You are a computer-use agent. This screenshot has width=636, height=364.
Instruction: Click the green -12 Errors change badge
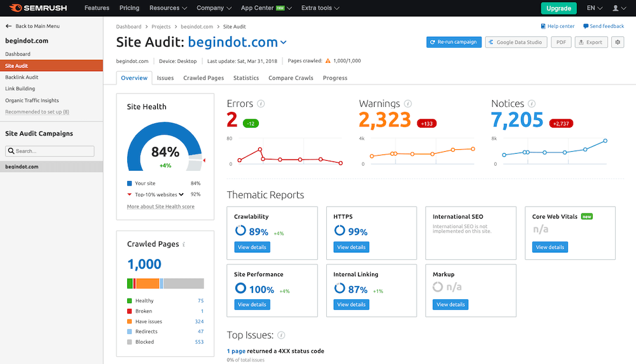(x=251, y=124)
